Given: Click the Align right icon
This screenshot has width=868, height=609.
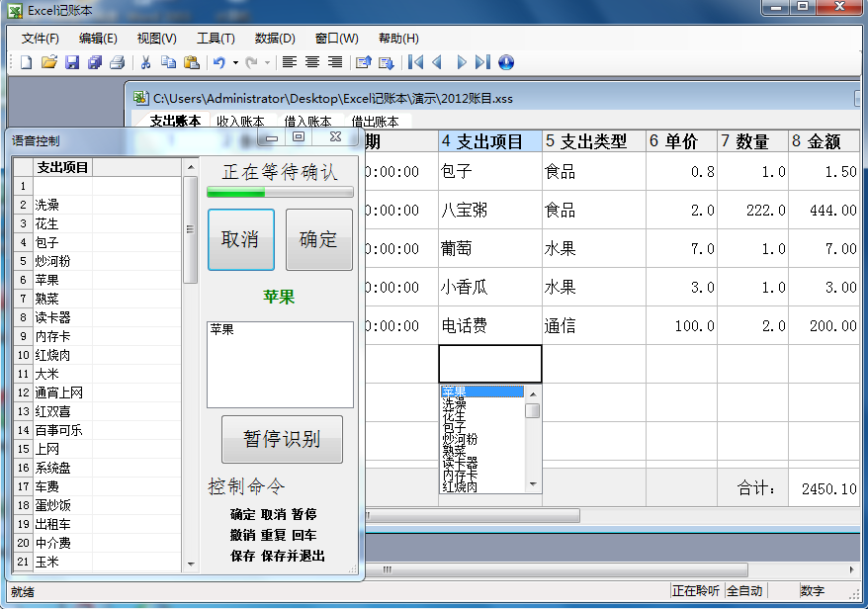Looking at the screenshot, I should pos(335,62).
